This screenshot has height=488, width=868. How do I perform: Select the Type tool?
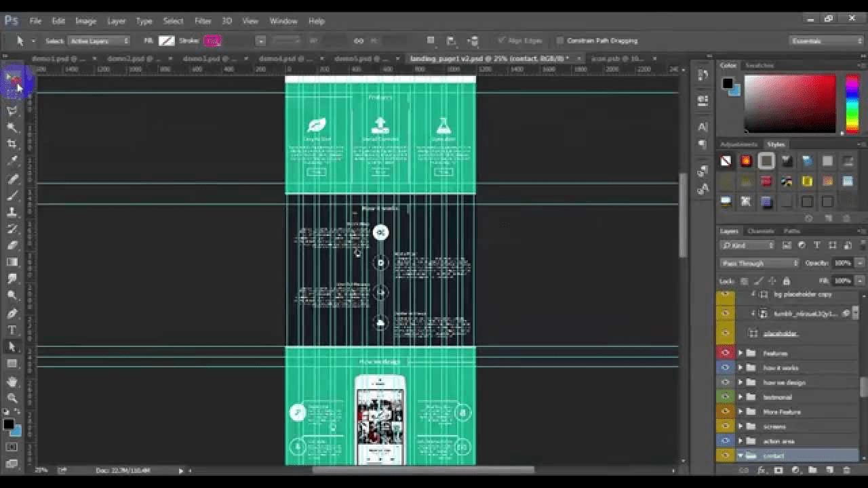click(12, 330)
